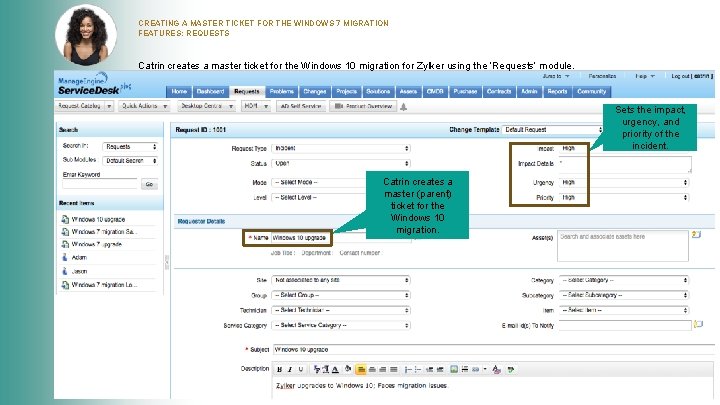Open Status dropdown
This screenshot has height=405, width=720.
point(341,163)
